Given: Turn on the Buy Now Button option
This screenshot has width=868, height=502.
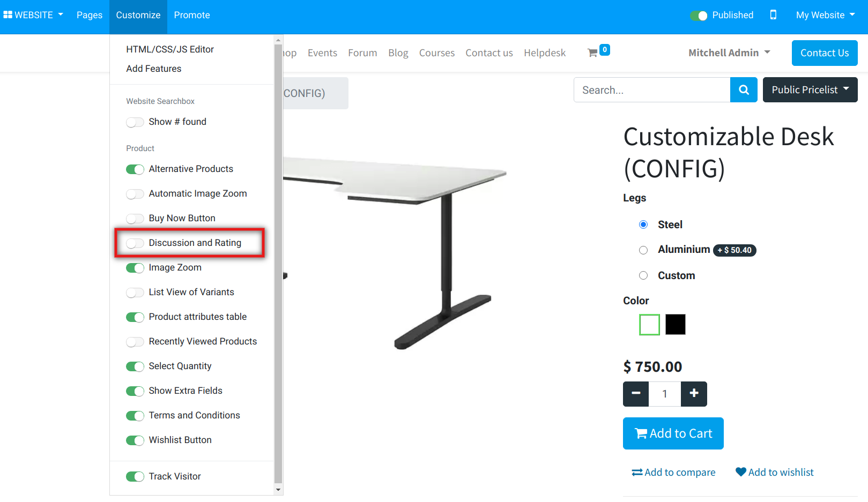Looking at the screenshot, I should (x=135, y=219).
